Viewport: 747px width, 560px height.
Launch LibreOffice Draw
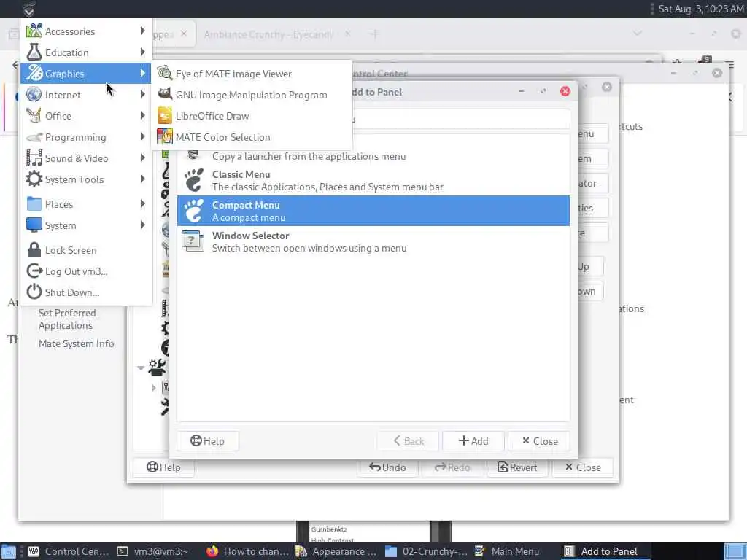point(252,116)
